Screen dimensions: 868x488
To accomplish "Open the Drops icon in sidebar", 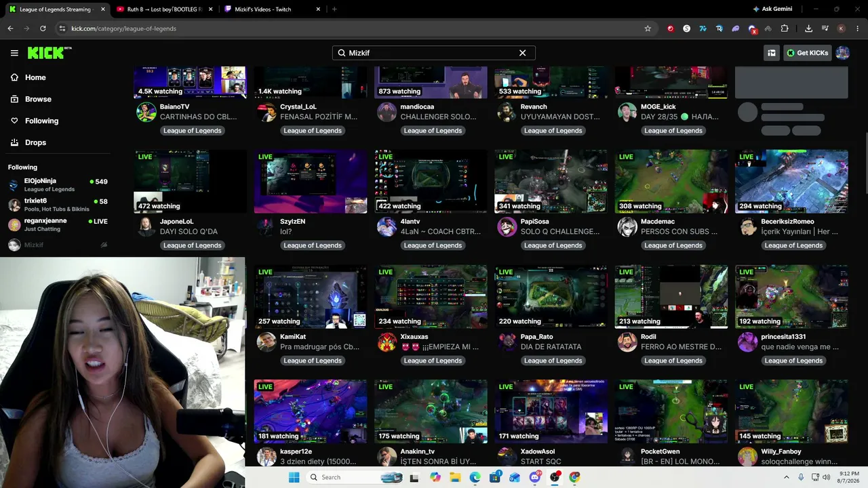I will (x=14, y=142).
